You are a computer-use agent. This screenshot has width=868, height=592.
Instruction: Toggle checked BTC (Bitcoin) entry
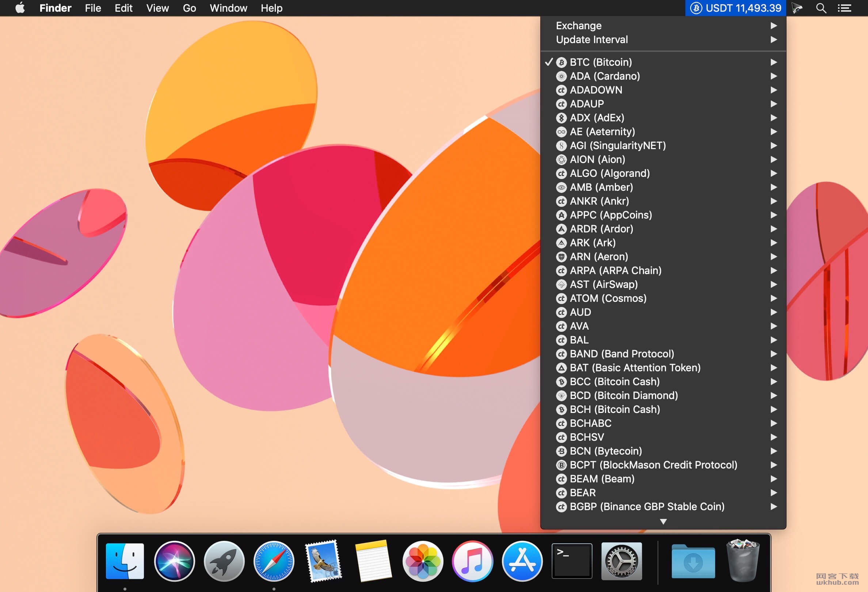pyautogui.click(x=663, y=62)
